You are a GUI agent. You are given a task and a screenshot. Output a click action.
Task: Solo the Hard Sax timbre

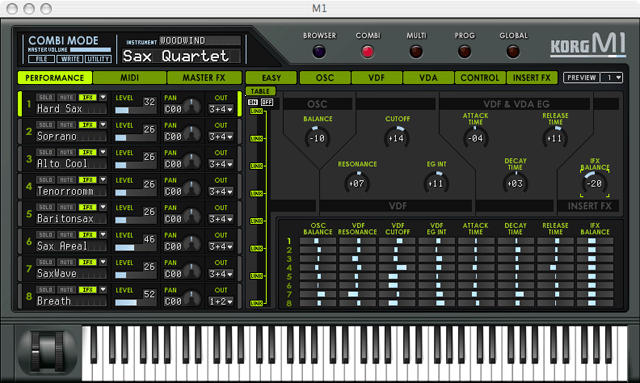[x=45, y=97]
